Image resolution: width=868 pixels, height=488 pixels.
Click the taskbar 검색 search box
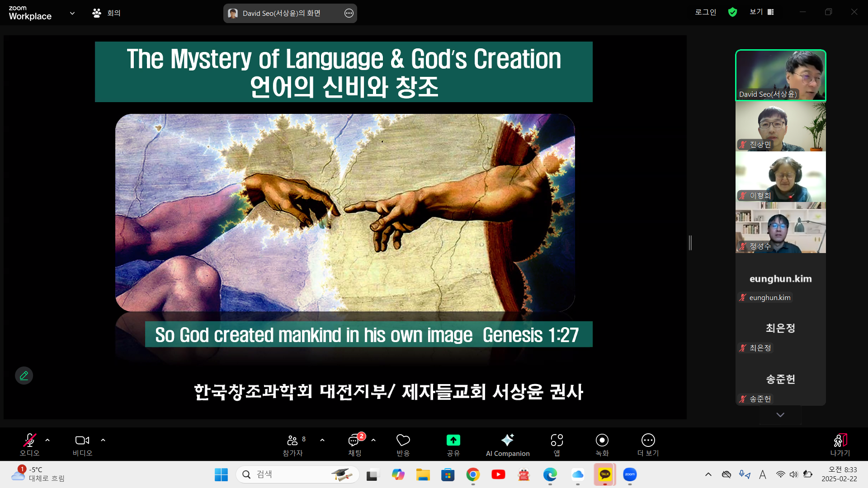(297, 474)
